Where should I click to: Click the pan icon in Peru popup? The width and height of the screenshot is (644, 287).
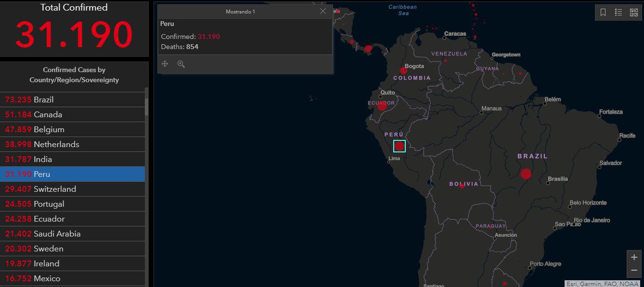[165, 64]
